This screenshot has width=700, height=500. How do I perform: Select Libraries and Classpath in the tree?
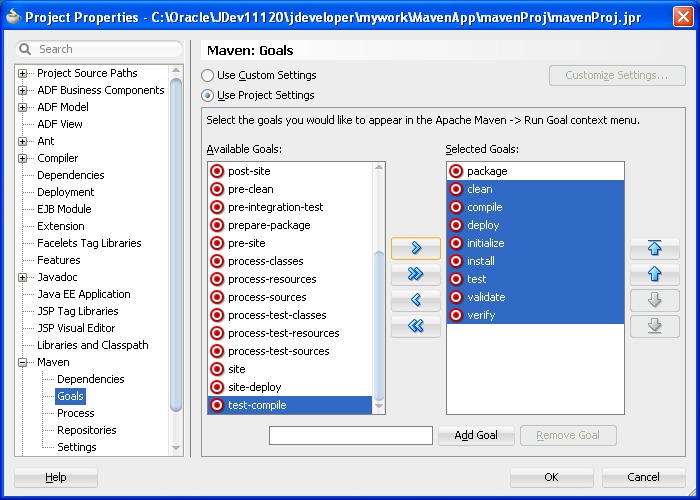92,345
